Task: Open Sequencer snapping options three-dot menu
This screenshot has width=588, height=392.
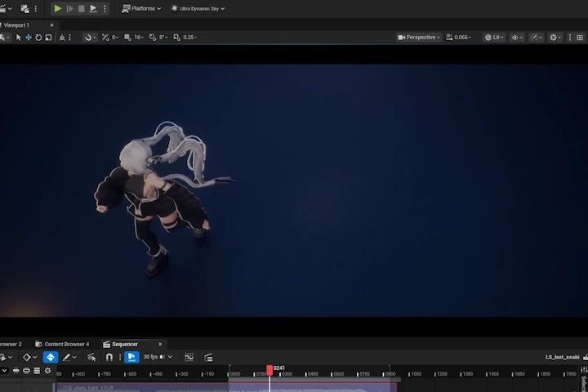Action: (120, 357)
